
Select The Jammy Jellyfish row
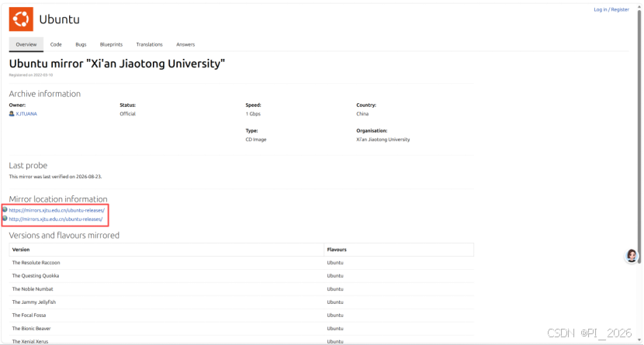(x=241, y=302)
